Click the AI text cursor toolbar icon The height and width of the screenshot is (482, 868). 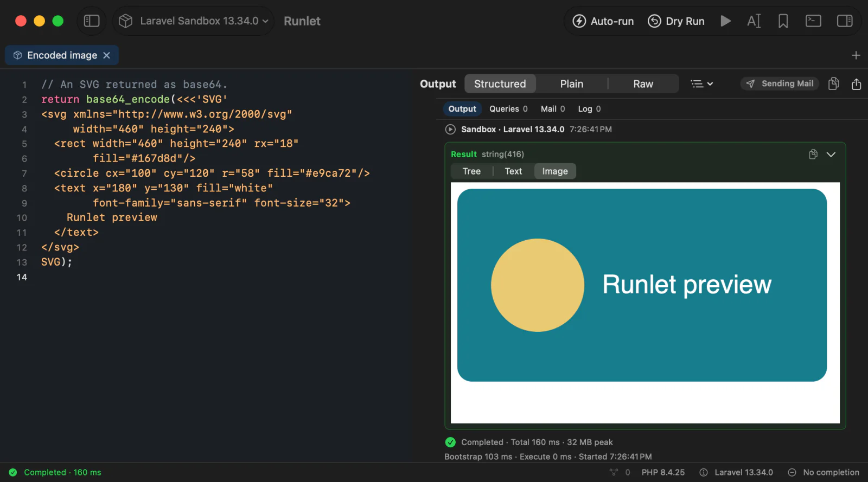(x=754, y=21)
